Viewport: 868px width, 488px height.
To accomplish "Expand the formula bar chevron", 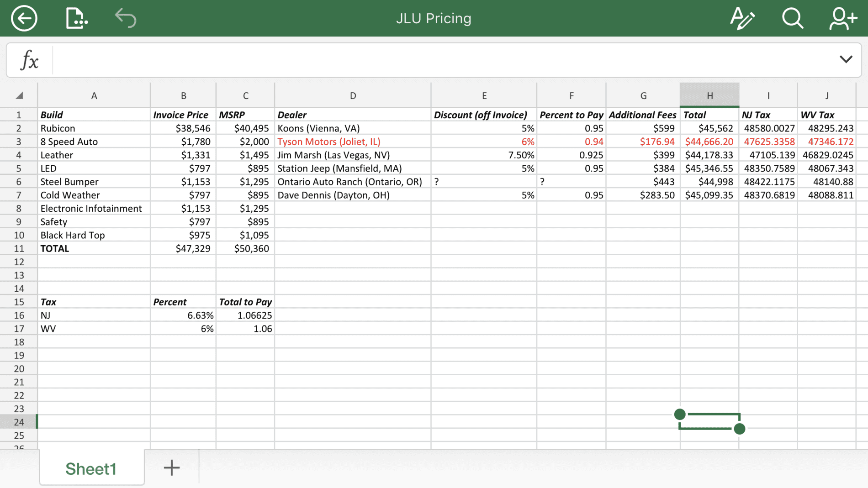I will [846, 59].
